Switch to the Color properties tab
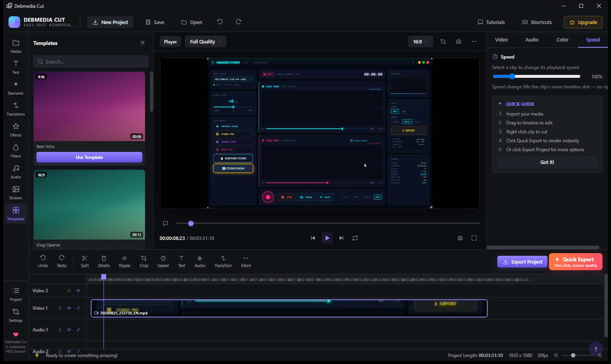 (563, 40)
